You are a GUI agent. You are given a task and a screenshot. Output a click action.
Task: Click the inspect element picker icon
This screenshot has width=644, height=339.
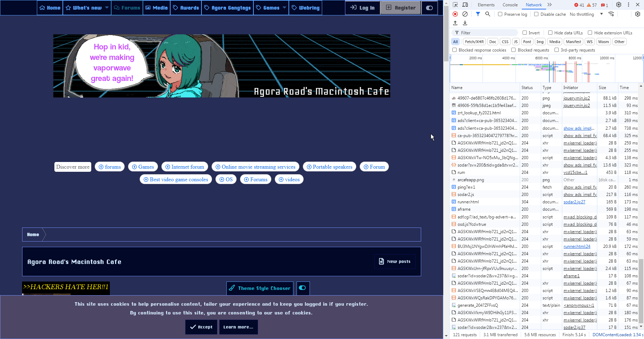coord(455,5)
